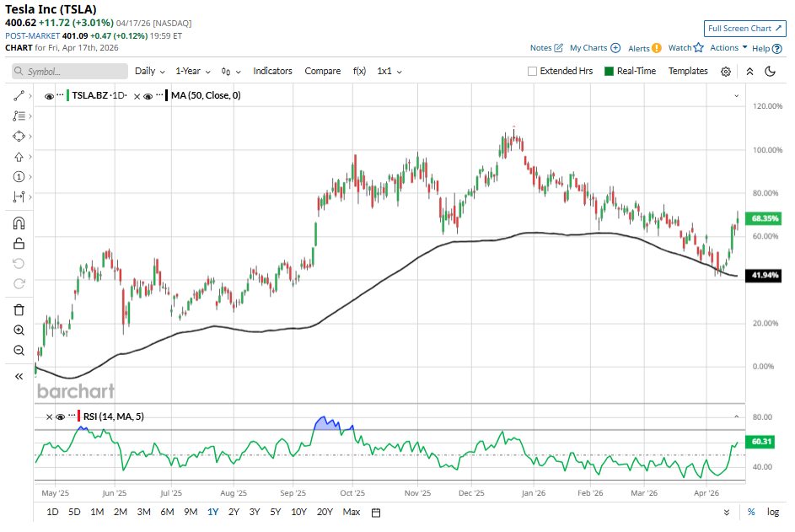The height and width of the screenshot is (532, 795).
Task: Zoom in using the magnifier plus icon
Action: click(19, 330)
